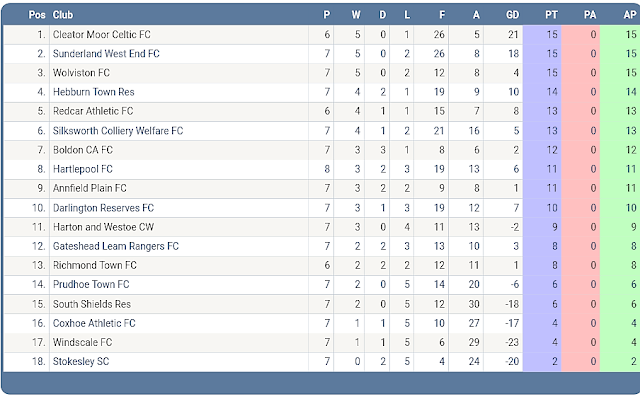The image size is (640, 399).
Task: Go to the Silksworth Colliery Welfare FC page
Action: (118, 131)
